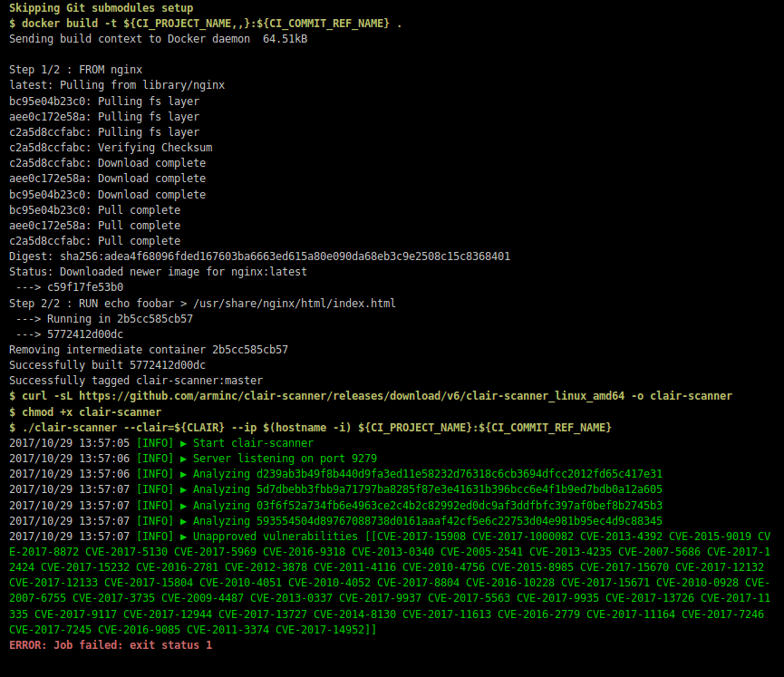Viewport: 784px width, 677px height.
Task: Click 'Removing intermediate container 2b5cc585cb57'
Action: pos(149,350)
